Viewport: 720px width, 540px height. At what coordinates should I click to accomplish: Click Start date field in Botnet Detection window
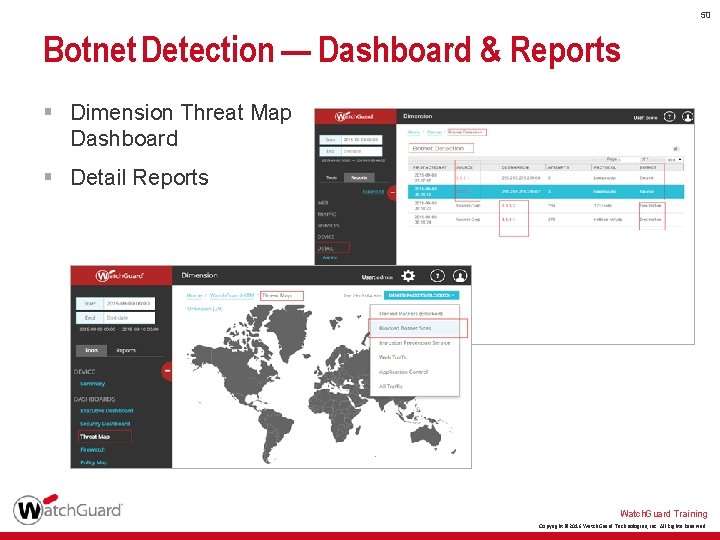361,140
